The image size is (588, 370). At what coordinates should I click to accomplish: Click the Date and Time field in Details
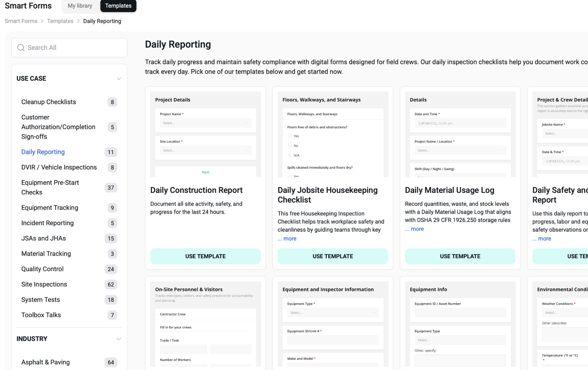click(460, 123)
